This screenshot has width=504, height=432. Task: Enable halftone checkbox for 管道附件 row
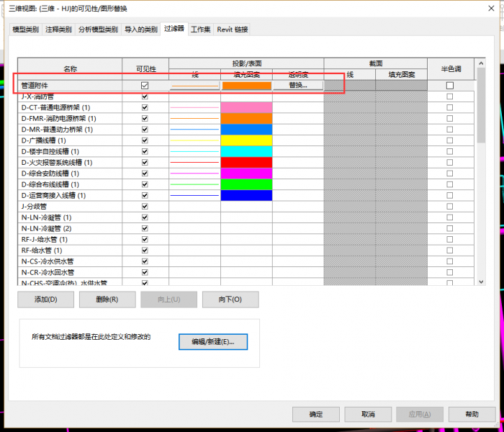(450, 85)
